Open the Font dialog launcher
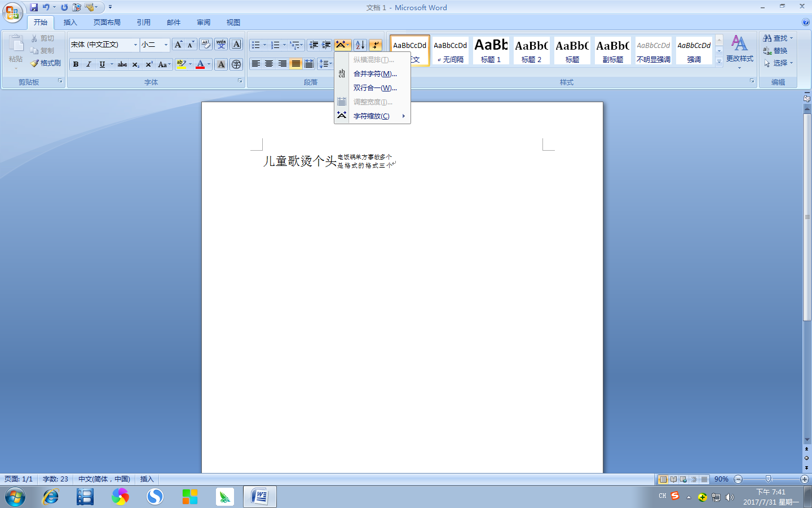The height and width of the screenshot is (508, 812). coord(240,81)
